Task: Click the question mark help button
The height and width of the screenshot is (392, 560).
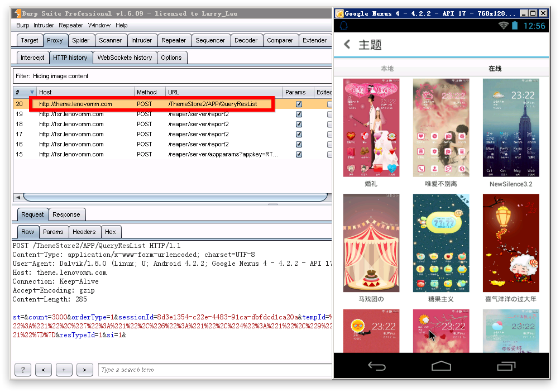Action: pos(23,370)
